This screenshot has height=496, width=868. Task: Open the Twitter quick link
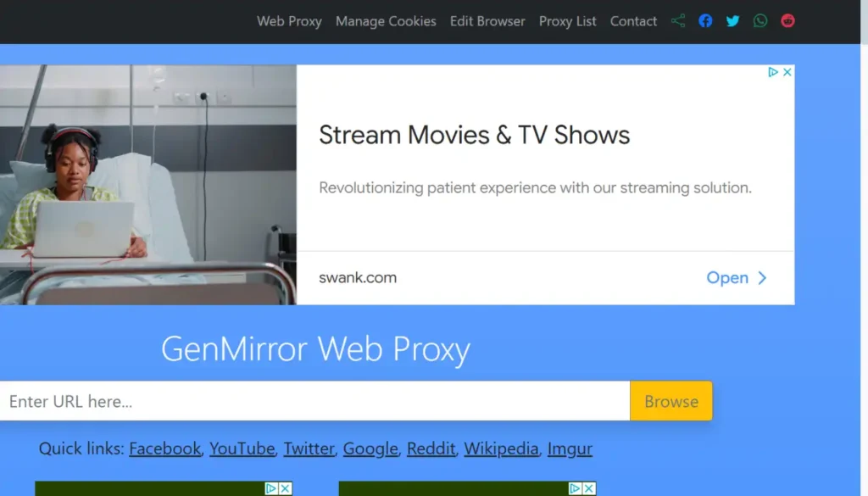(x=309, y=449)
